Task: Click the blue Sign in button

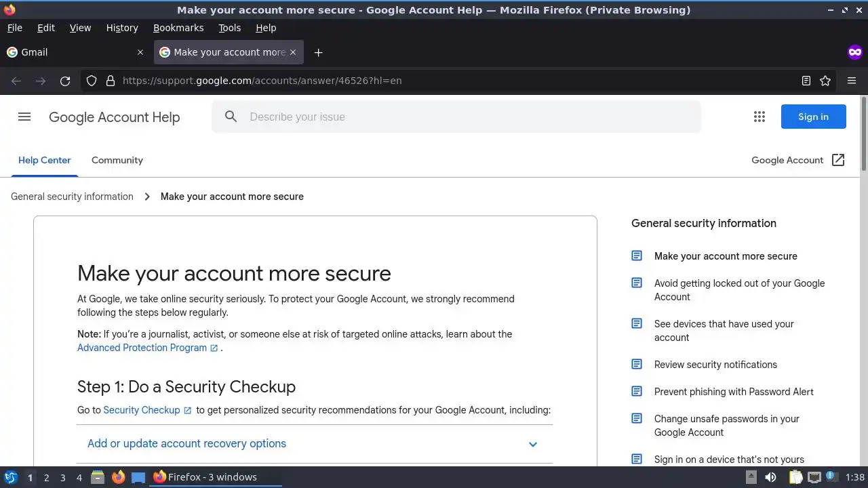Action: click(813, 117)
